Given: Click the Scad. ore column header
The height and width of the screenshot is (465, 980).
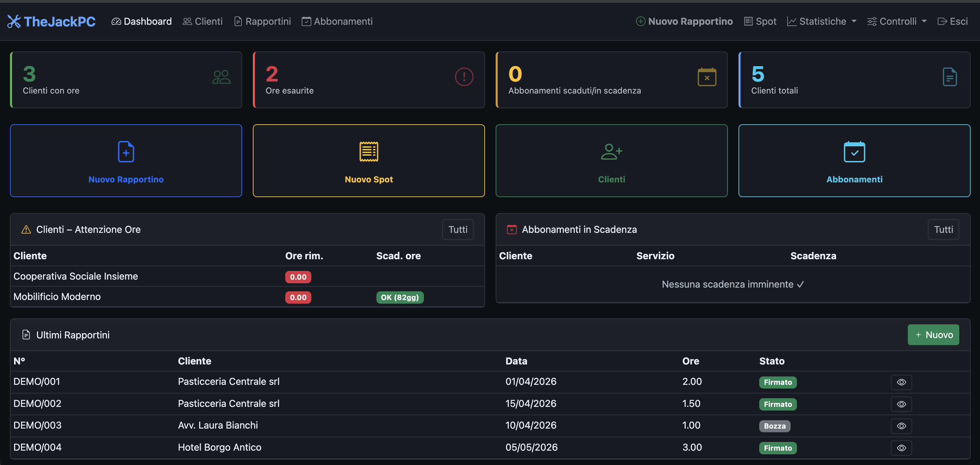Looking at the screenshot, I should click(x=398, y=256).
